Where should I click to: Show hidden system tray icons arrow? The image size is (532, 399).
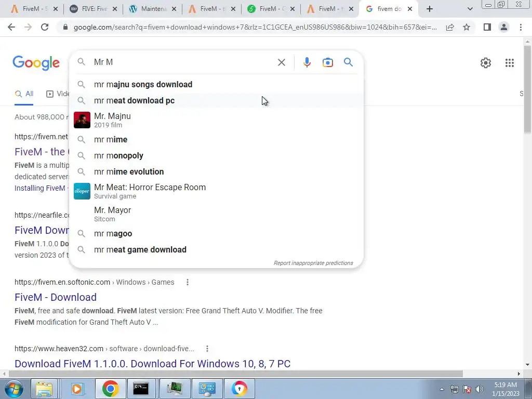pos(442,389)
